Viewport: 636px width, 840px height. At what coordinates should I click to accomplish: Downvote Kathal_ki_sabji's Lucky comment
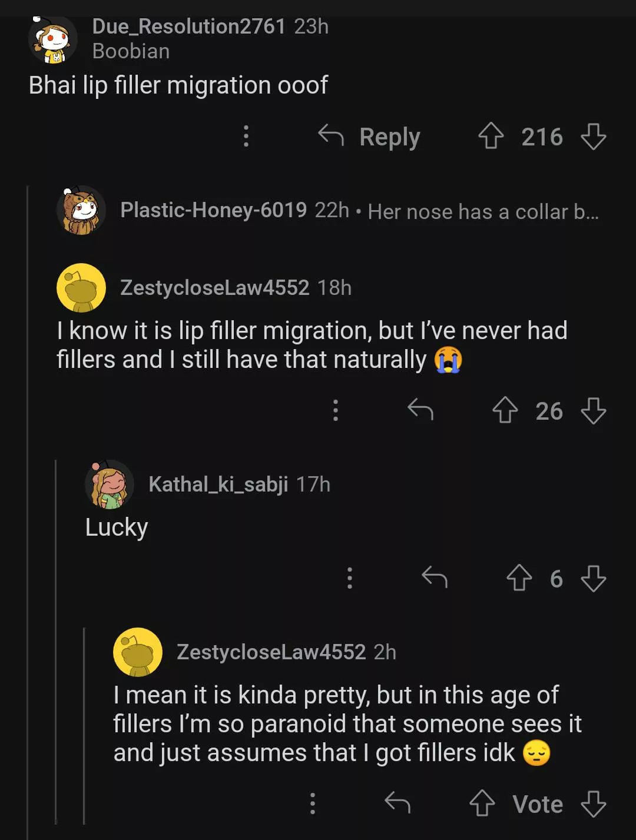(x=593, y=578)
